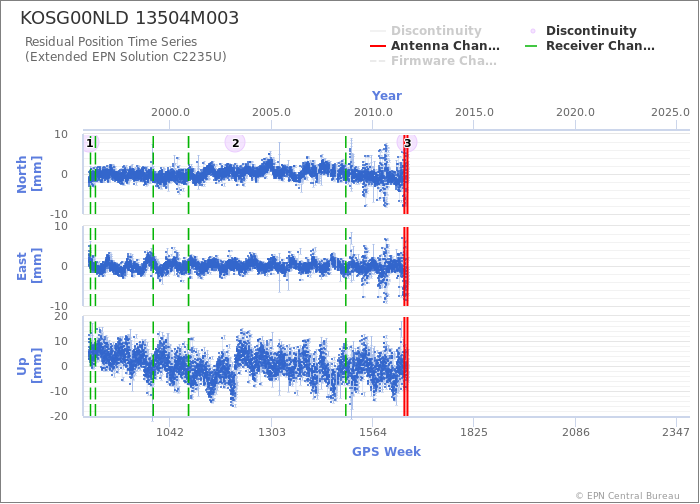This screenshot has height=504, width=700.
Task: Click the green Receiver Change legend line symbol
Action: (x=531, y=46)
